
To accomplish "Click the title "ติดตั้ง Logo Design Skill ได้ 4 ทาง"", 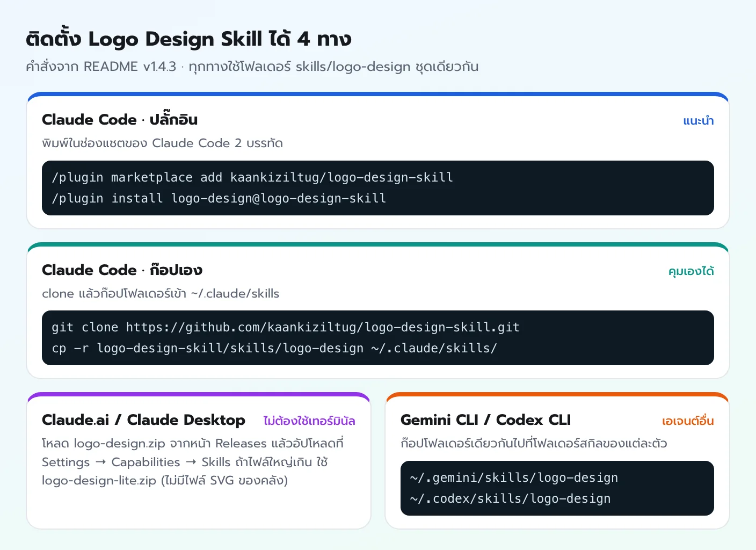I will (188, 39).
